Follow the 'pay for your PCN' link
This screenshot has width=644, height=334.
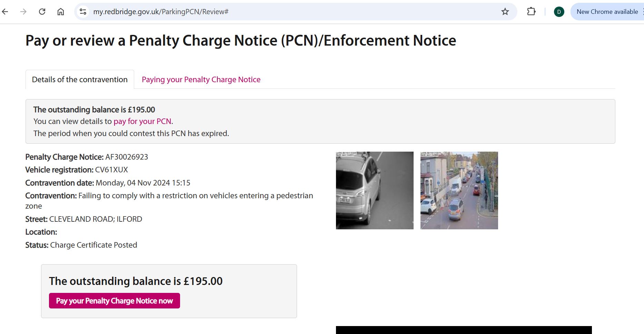pyautogui.click(x=142, y=121)
